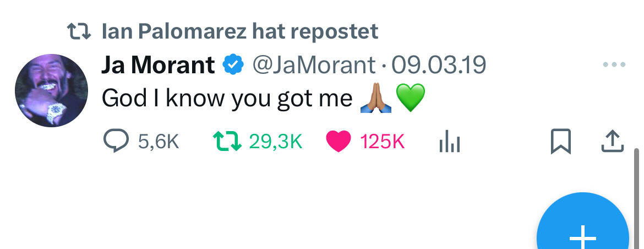
Task: Click the gray repost icon beside Ian Palomarez
Action: click(x=78, y=31)
